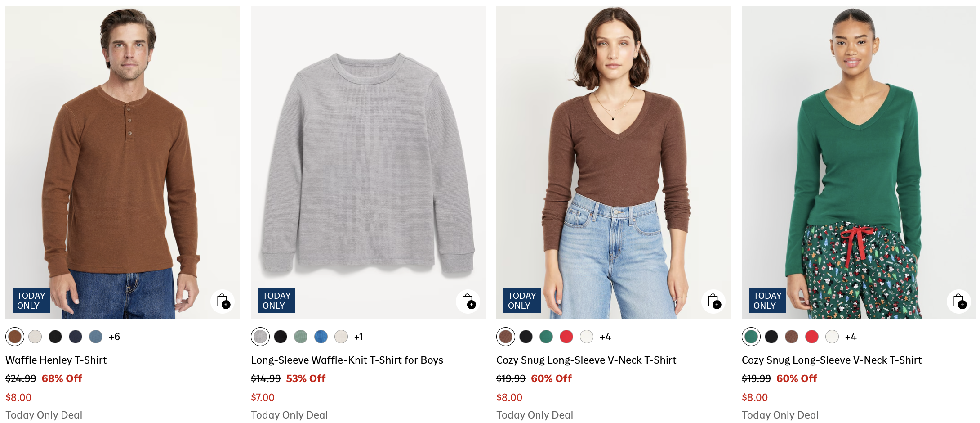The height and width of the screenshot is (423, 980).
Task: Show +6 more colors for Waffle Henley
Action: (114, 337)
